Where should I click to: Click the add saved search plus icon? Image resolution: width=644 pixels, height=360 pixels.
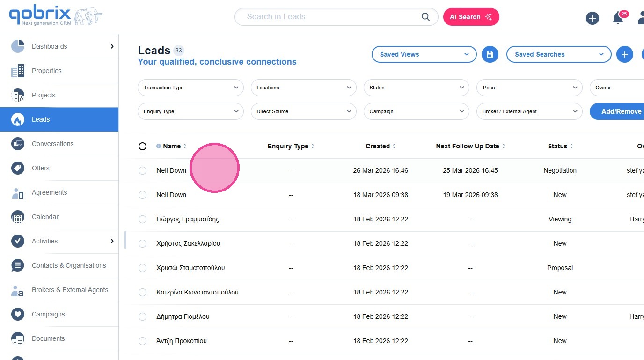coord(624,54)
